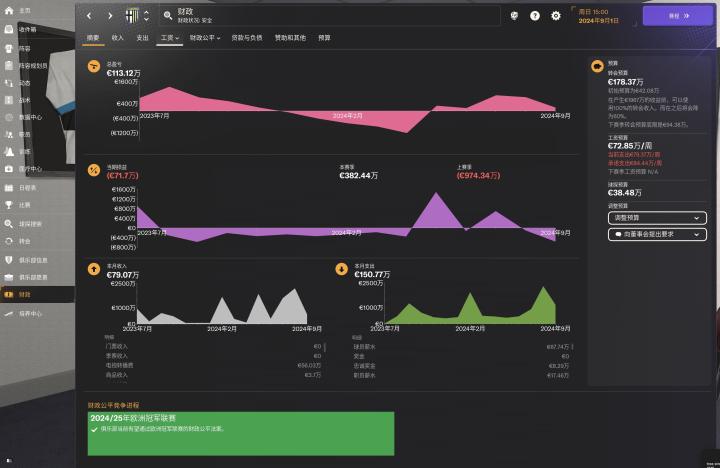Click the search magnifier icon in top bar

(167, 16)
